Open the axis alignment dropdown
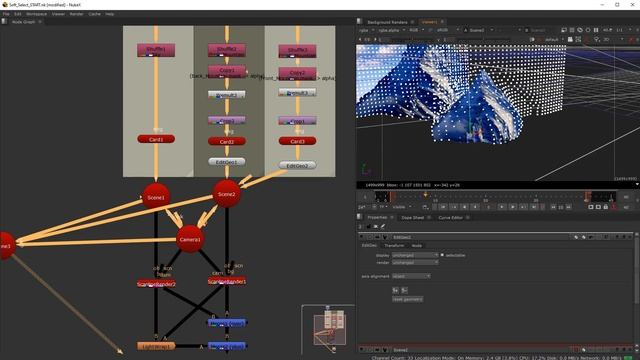640x360 pixels. point(411,276)
